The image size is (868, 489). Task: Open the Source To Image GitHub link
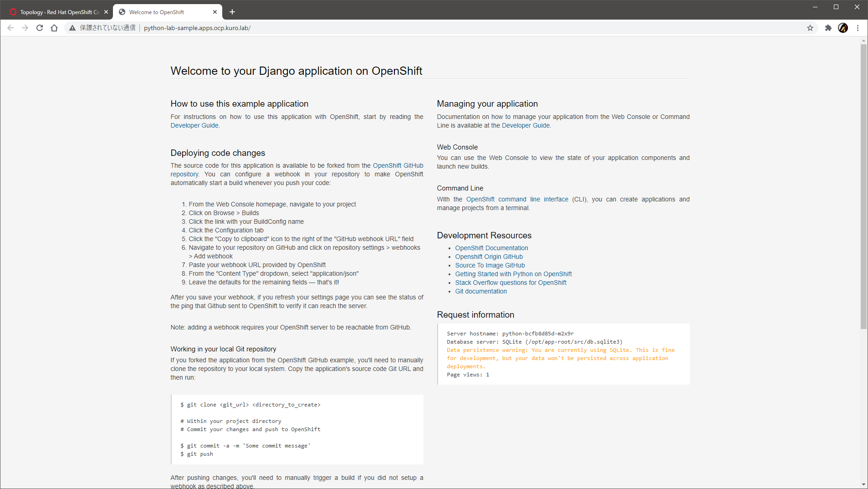[490, 265]
